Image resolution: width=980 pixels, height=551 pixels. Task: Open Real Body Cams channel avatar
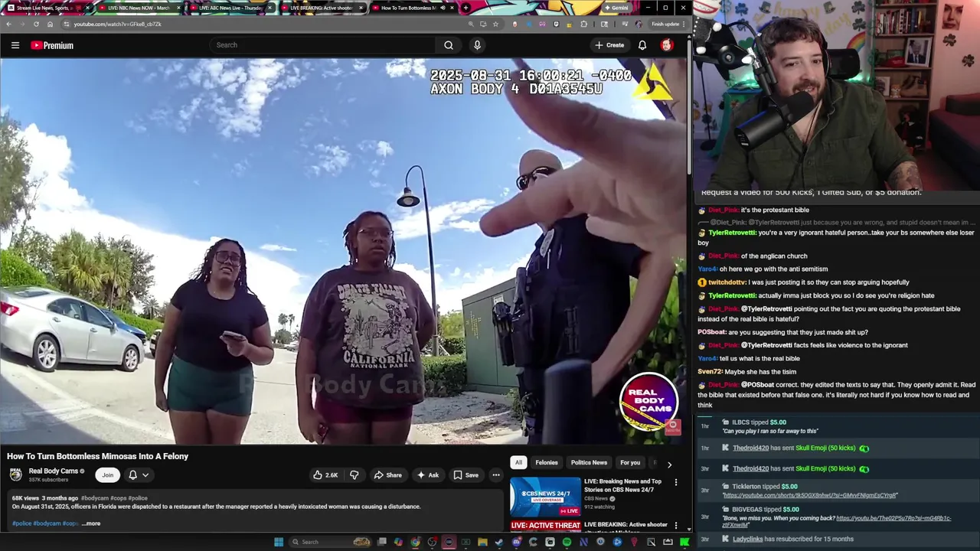[15, 474]
